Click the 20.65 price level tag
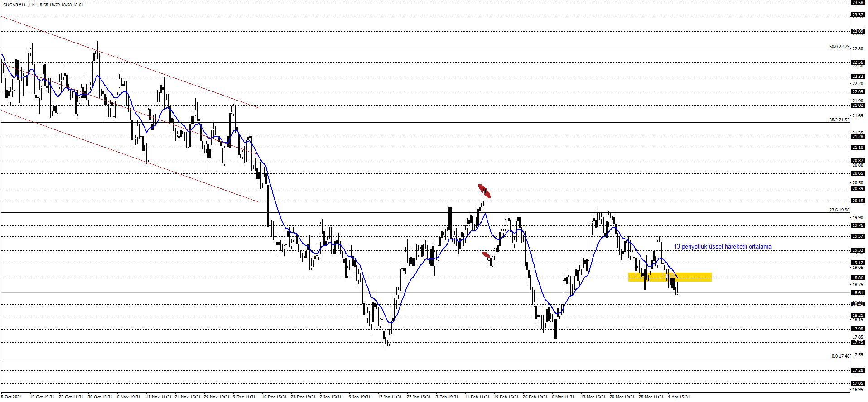868x402 pixels. pos(858,173)
